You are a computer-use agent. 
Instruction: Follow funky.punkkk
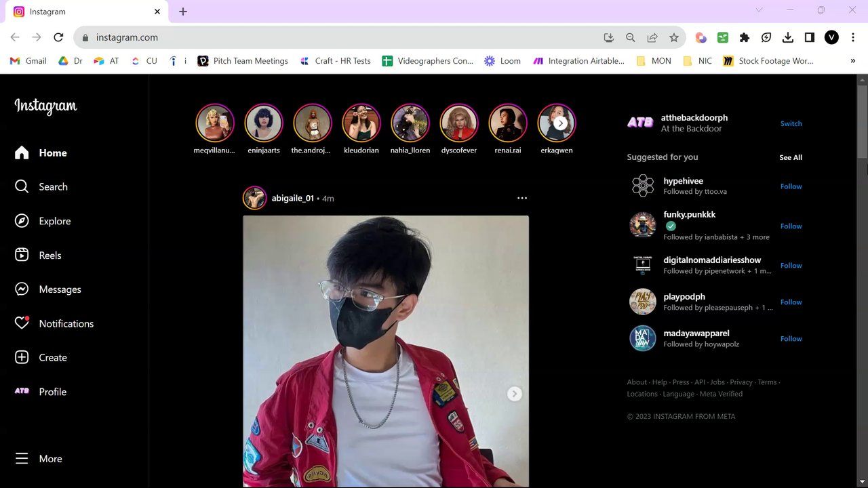(791, 226)
